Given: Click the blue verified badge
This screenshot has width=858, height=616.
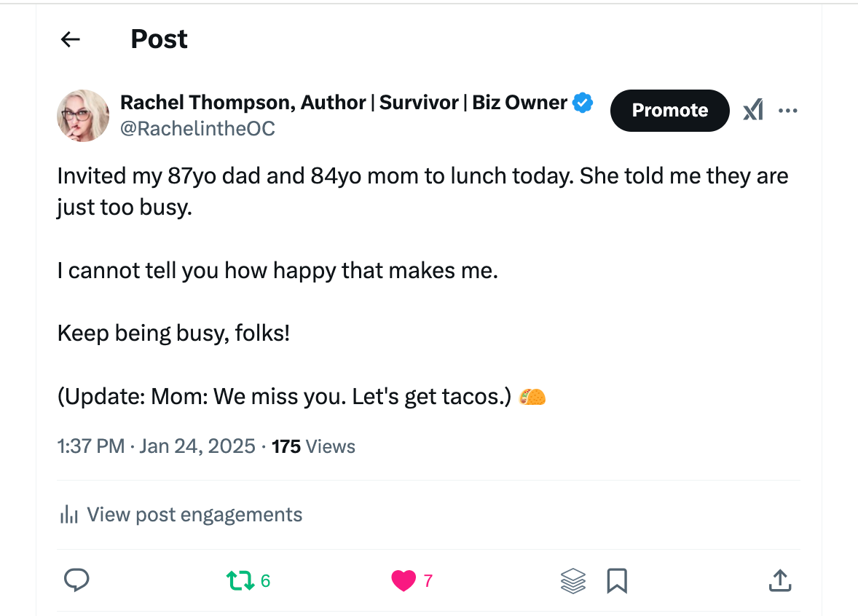Looking at the screenshot, I should point(583,102).
